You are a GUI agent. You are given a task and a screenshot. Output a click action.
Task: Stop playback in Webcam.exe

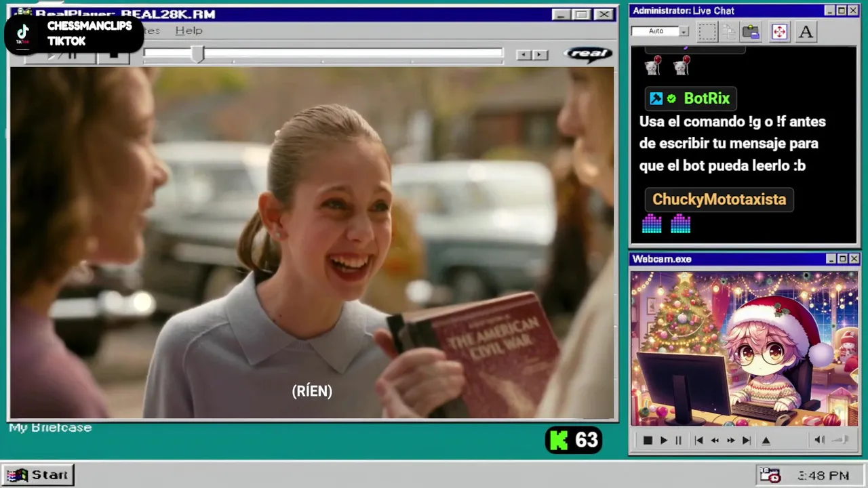point(648,441)
